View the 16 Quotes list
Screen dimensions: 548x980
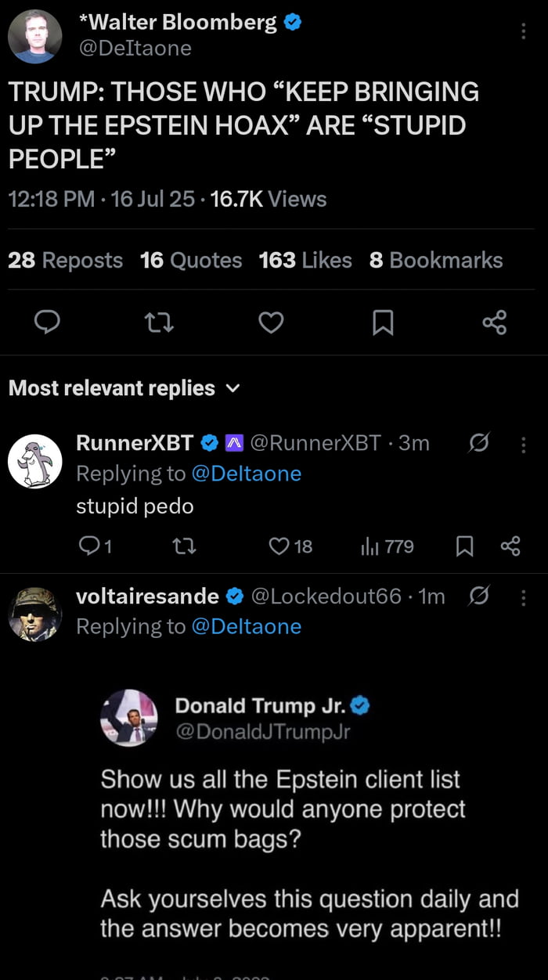click(191, 260)
